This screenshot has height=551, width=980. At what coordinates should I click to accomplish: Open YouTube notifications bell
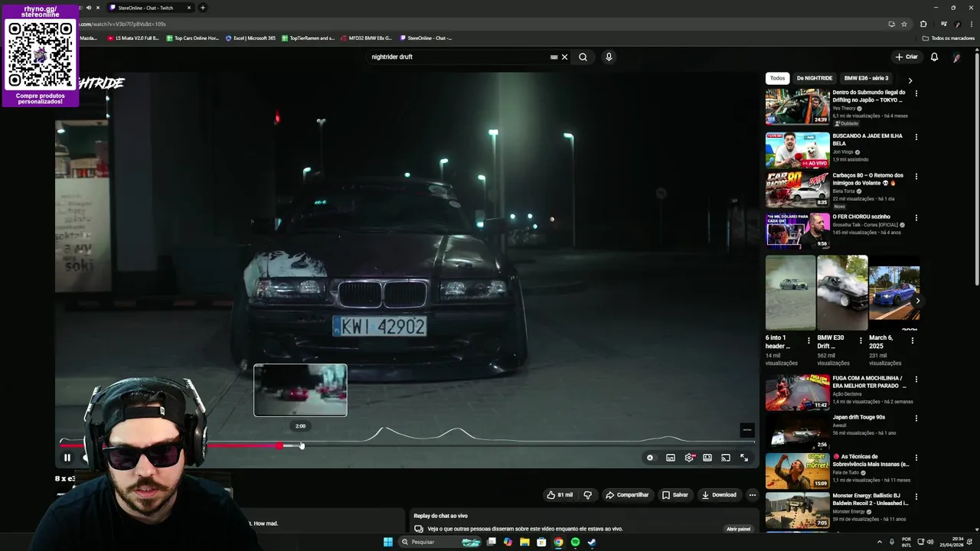(934, 57)
